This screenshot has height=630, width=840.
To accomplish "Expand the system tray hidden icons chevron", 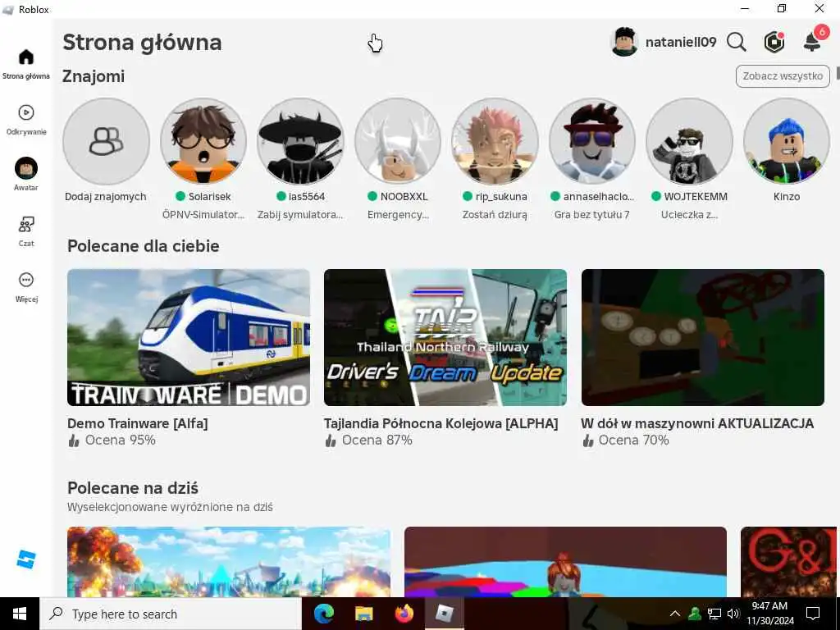I will click(675, 614).
